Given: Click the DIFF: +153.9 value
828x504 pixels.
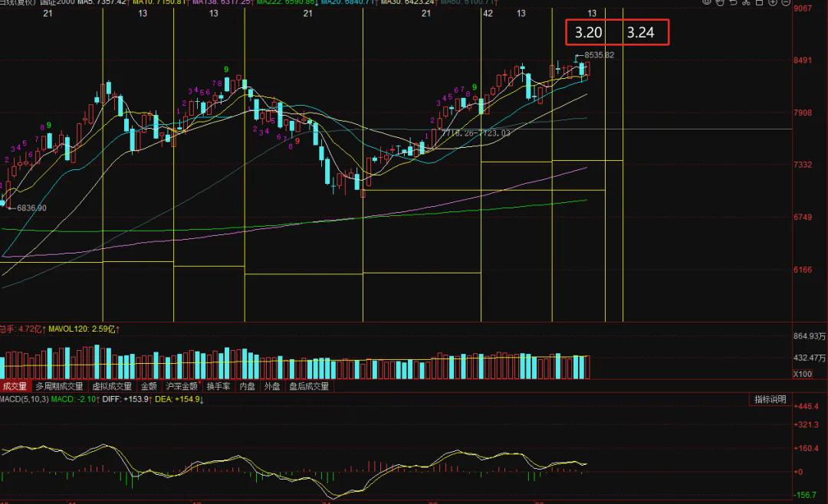Looking at the screenshot, I should pyautogui.click(x=127, y=399).
